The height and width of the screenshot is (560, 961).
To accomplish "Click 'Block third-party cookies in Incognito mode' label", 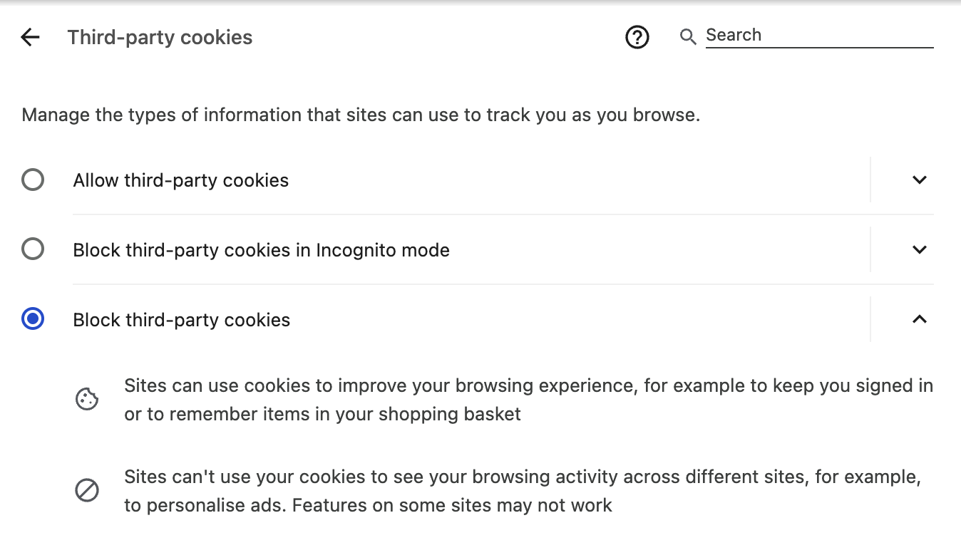I will pos(261,250).
